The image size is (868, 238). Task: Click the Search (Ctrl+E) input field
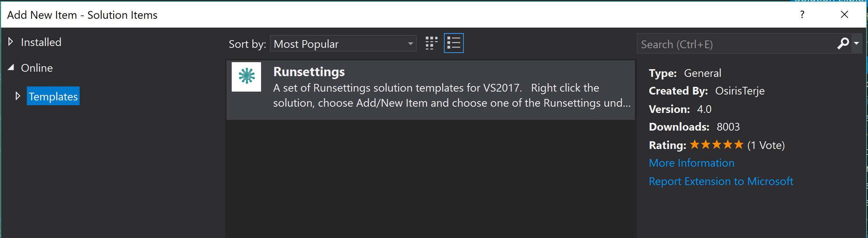point(736,44)
